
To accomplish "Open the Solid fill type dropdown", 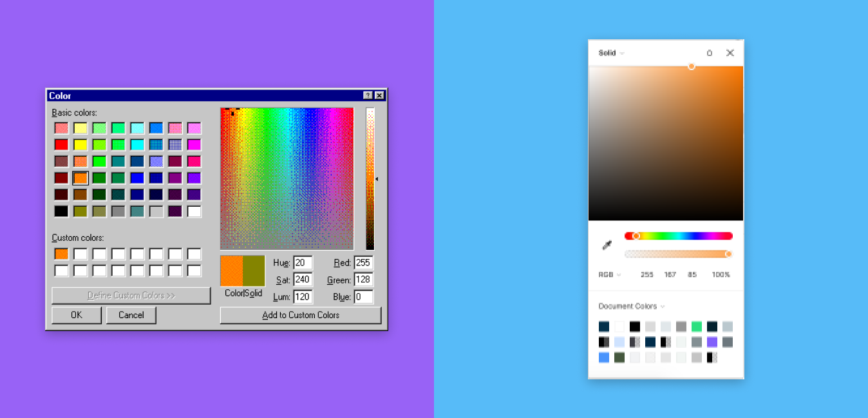I will (610, 53).
